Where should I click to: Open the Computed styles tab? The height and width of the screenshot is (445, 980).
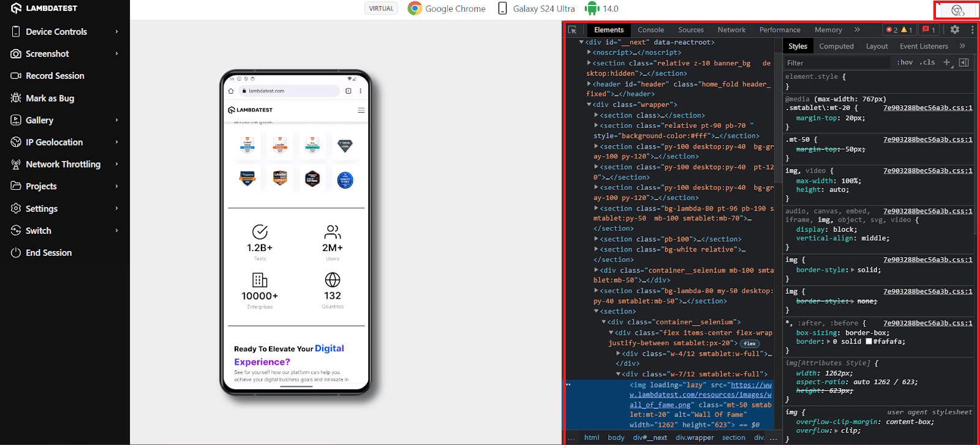[836, 46]
